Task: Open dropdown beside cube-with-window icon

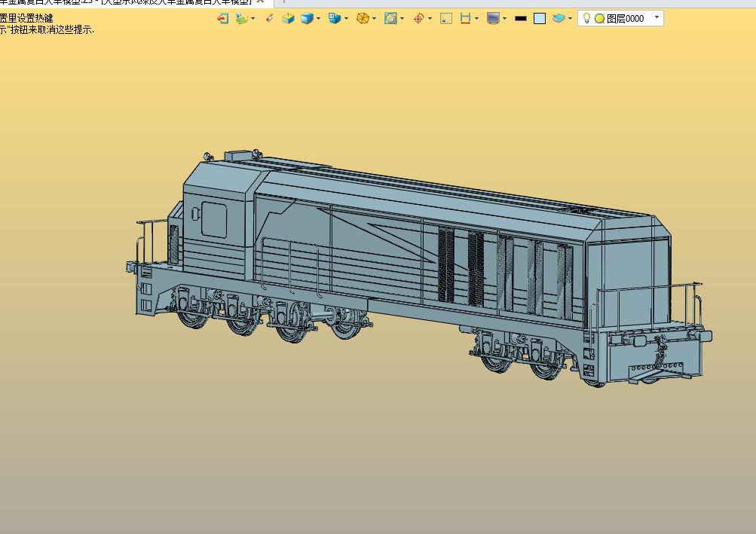Action: click(x=346, y=19)
